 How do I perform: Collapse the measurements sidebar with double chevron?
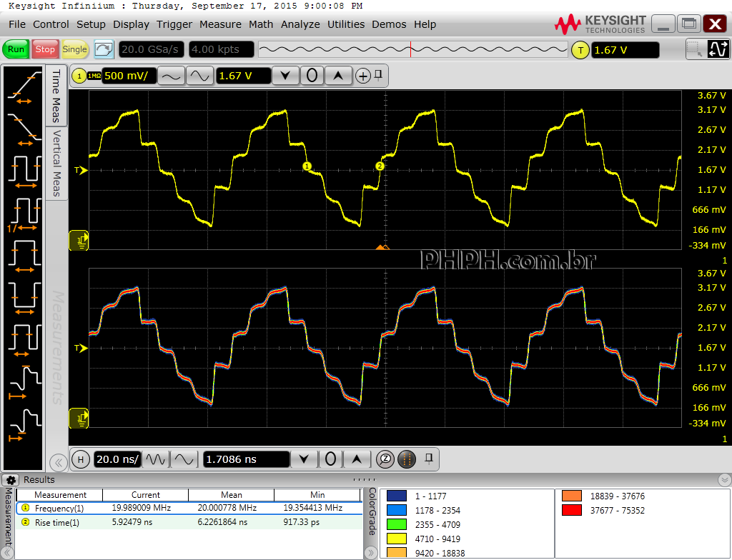[x=58, y=462]
